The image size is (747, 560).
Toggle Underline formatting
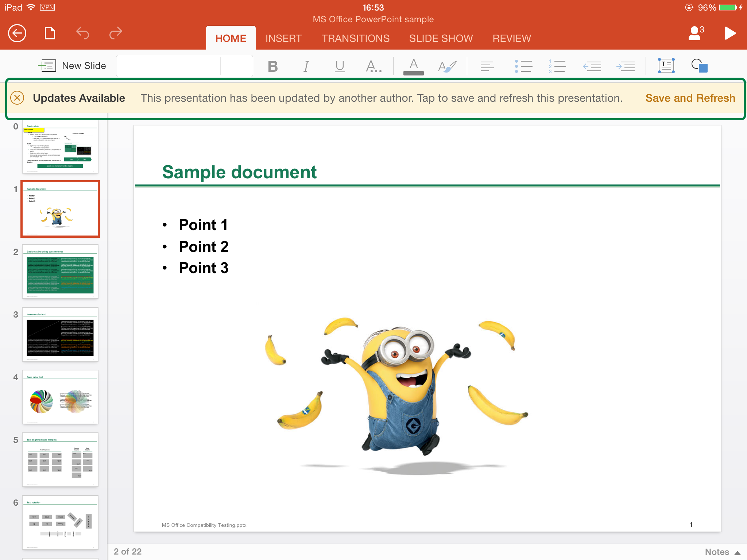[340, 66]
